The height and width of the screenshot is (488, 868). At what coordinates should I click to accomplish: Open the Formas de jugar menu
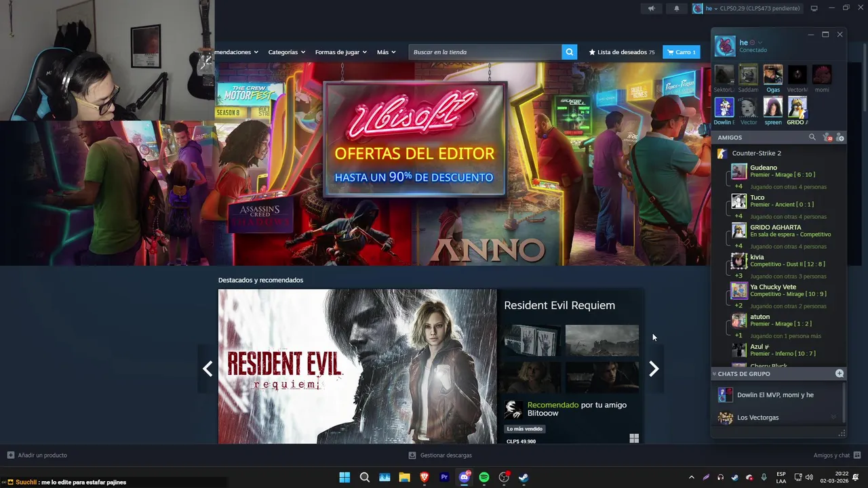(x=340, y=52)
